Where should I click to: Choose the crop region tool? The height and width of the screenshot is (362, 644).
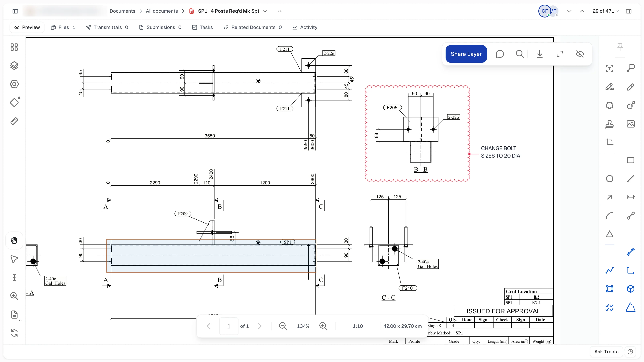pos(610,142)
